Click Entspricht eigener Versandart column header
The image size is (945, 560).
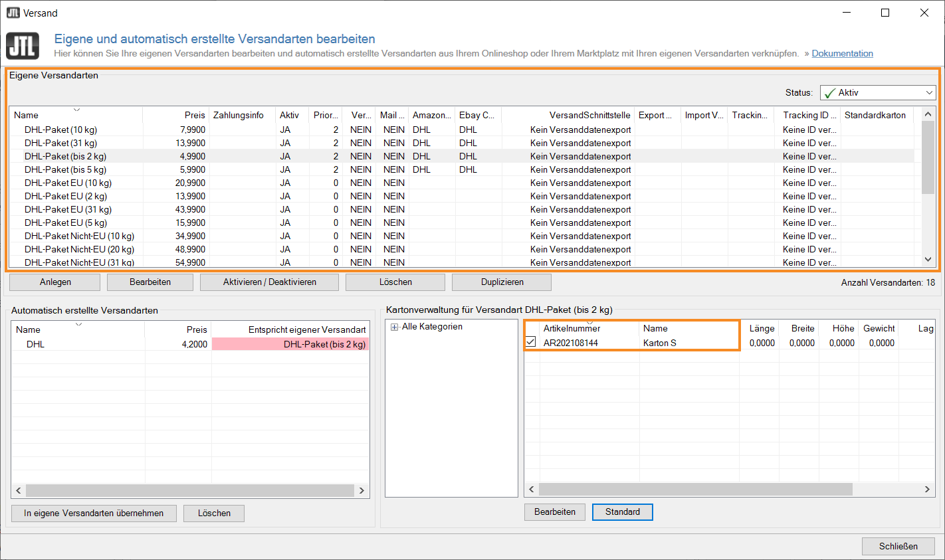[x=290, y=329]
